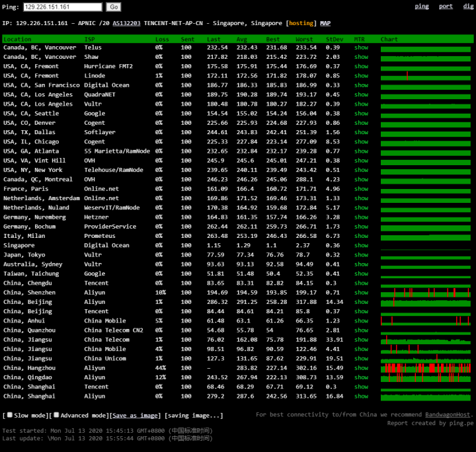Click the Shenzhen Aliyun latency chart
The image size is (476, 452).
(424, 293)
